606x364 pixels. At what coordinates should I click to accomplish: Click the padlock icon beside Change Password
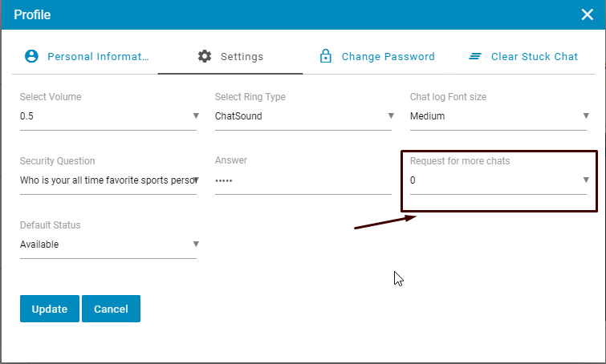pos(326,56)
